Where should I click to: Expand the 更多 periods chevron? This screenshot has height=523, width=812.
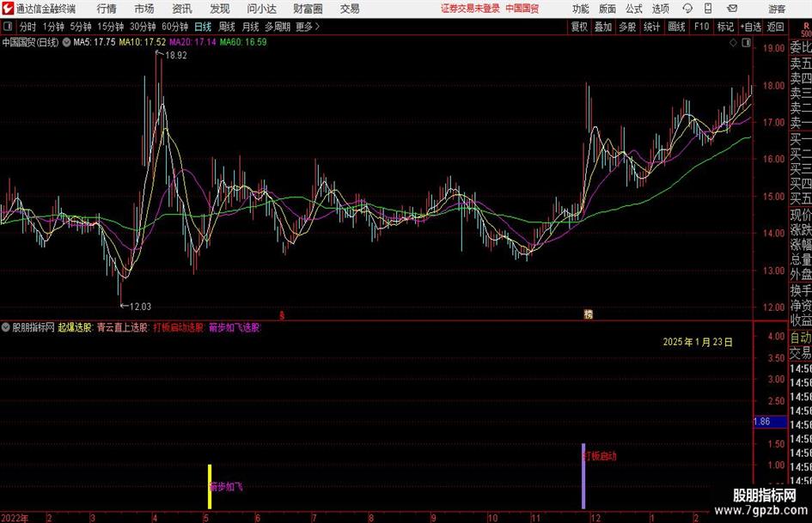(x=317, y=27)
